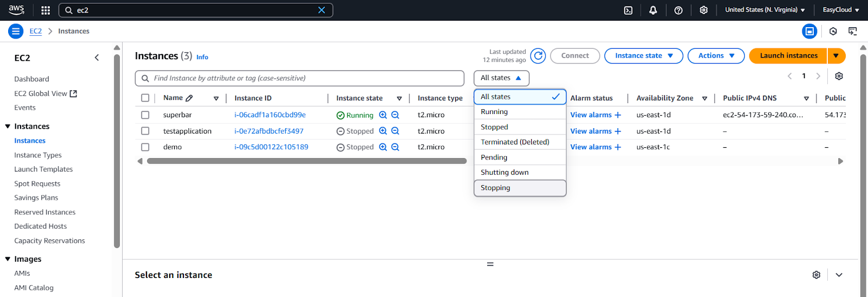
Task: Zoom out filter for testapplication Stopped state
Action: tap(395, 131)
